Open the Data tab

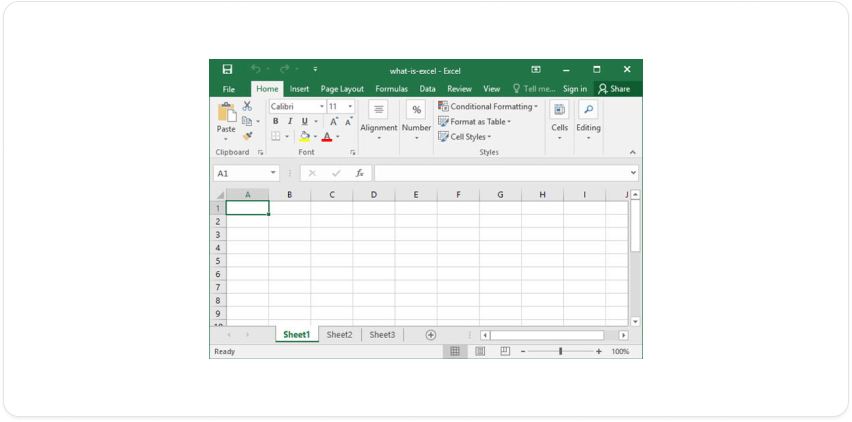[428, 89]
